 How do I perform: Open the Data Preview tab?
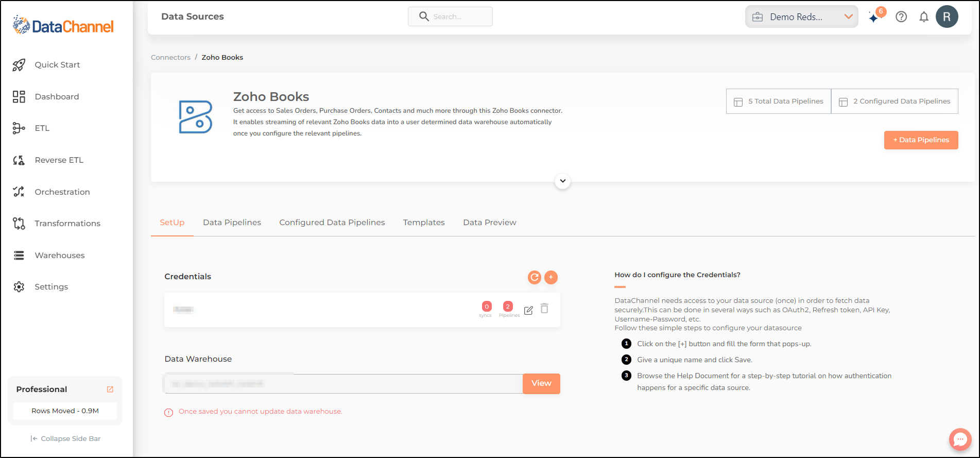pyautogui.click(x=490, y=223)
